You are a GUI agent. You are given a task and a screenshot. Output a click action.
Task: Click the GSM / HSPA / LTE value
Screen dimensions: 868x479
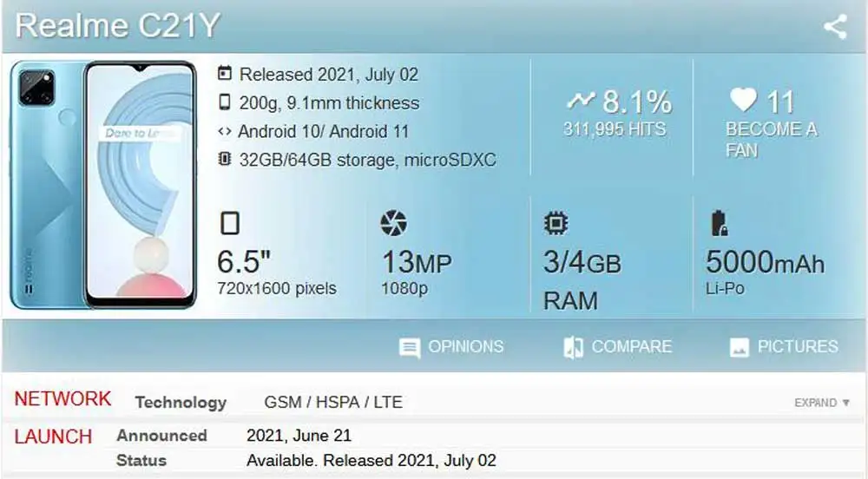point(333,402)
